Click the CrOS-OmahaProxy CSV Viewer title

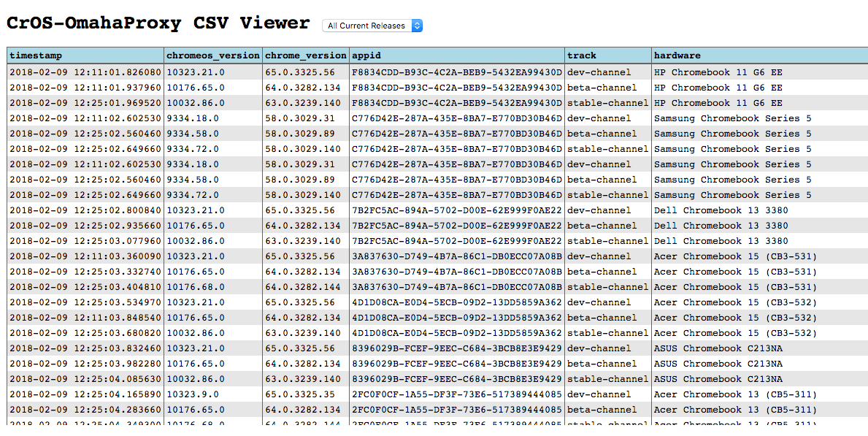pyautogui.click(x=158, y=23)
